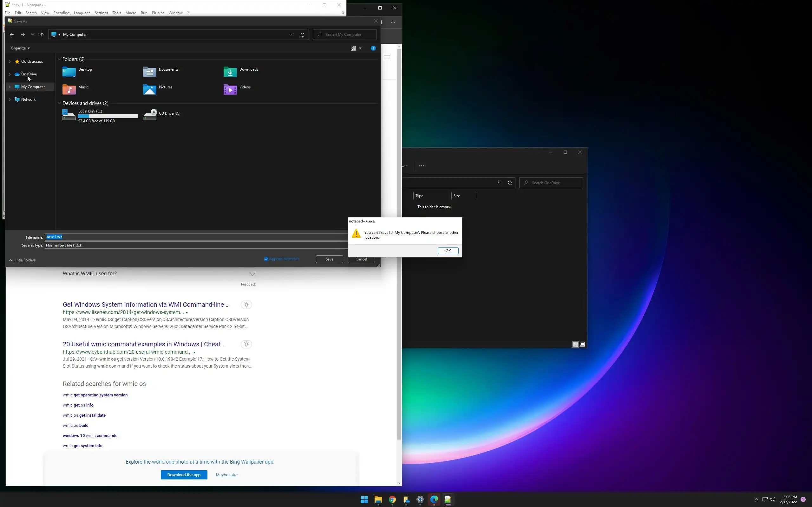The height and width of the screenshot is (507, 812).
Task: Toggle the Append extension checkbox
Action: (266, 259)
